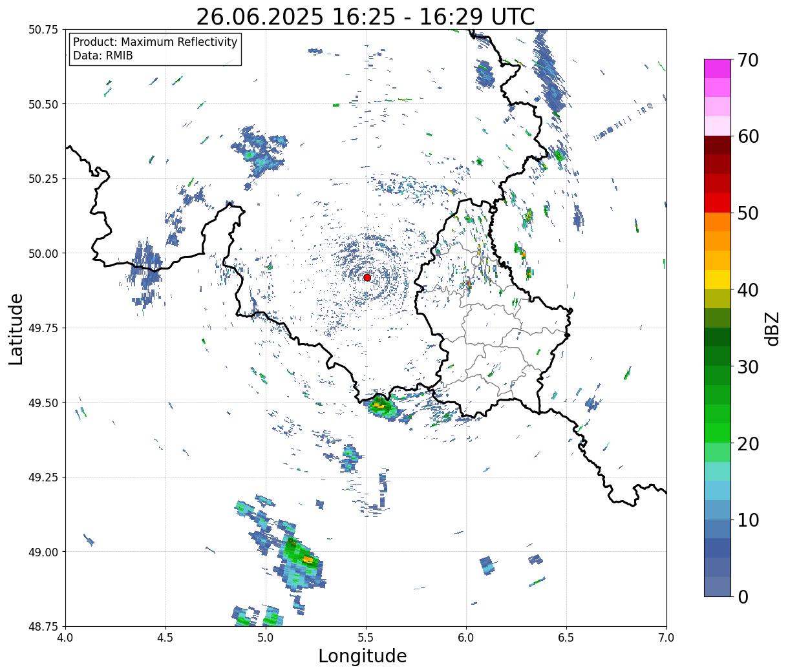The width and height of the screenshot is (788, 672).
Task: Click the longitude tick label 4.5
Action: click(165, 638)
